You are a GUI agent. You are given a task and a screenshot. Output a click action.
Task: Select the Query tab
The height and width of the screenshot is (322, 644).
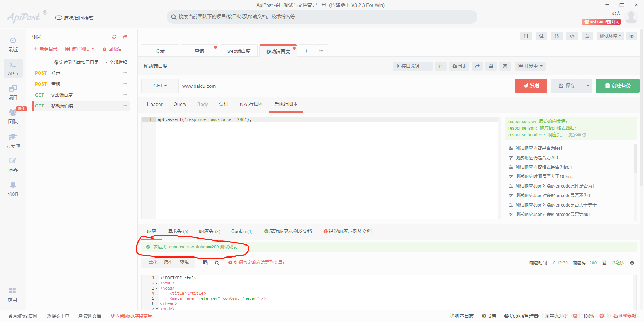(180, 105)
